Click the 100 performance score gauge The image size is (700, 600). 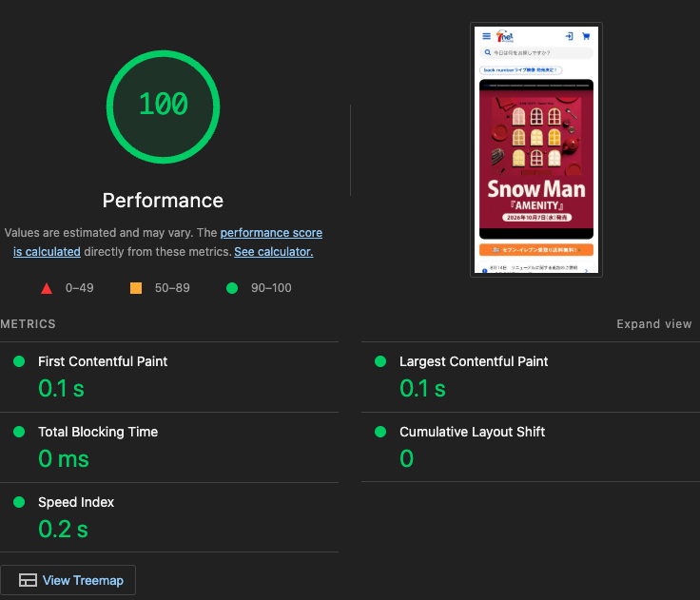163,106
